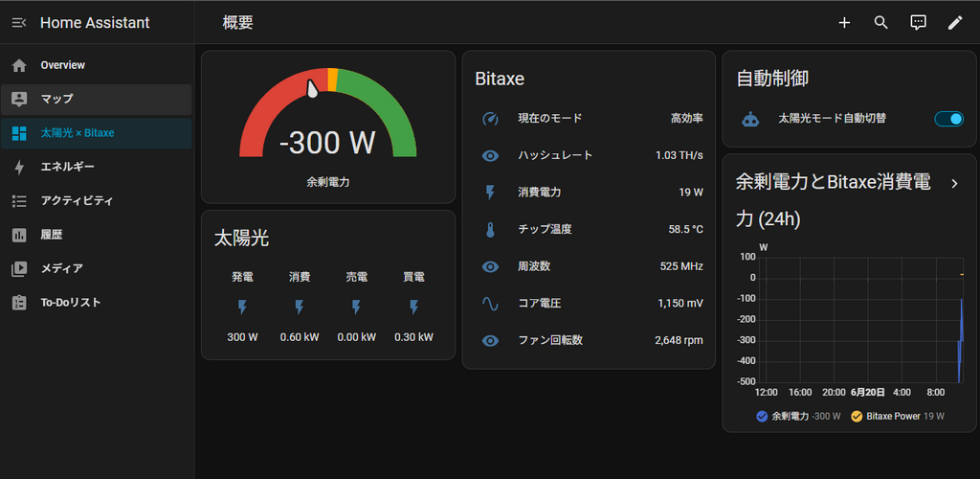Open アクティビティ in the sidebar

[x=97, y=201]
